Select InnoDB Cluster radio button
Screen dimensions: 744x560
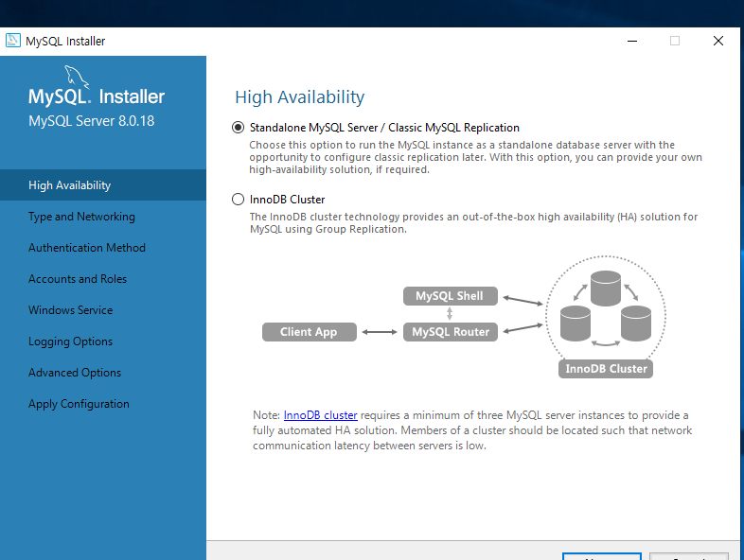tap(238, 200)
